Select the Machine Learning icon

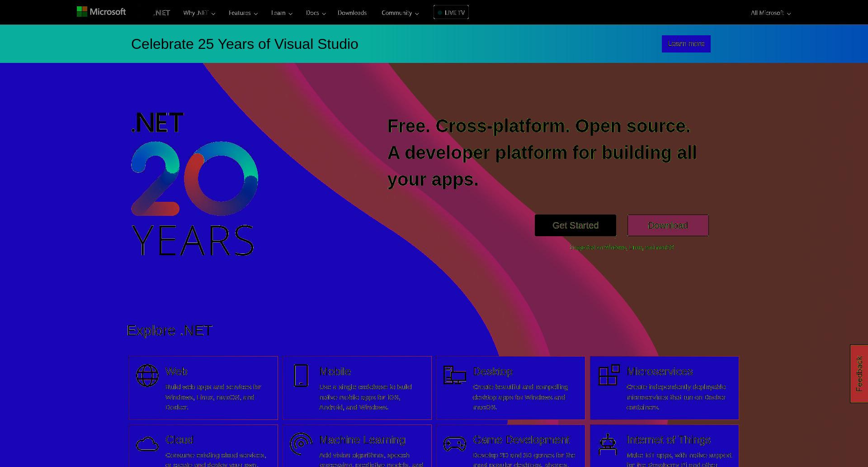[301, 444]
